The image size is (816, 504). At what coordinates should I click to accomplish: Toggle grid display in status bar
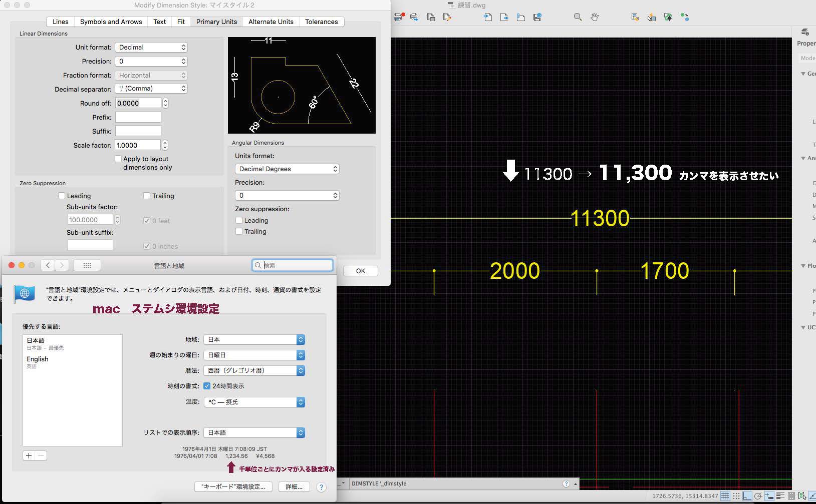click(725, 496)
